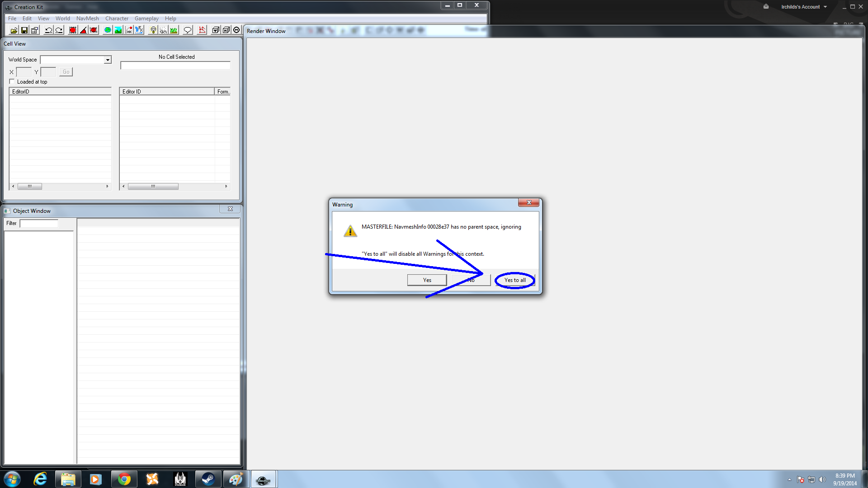Click the speech bubble dialogue icon
The image size is (868, 488).
188,30
